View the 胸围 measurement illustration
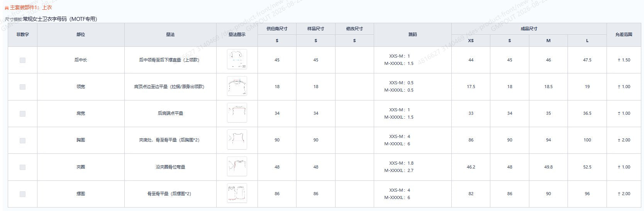The image size is (644, 211). [237, 140]
